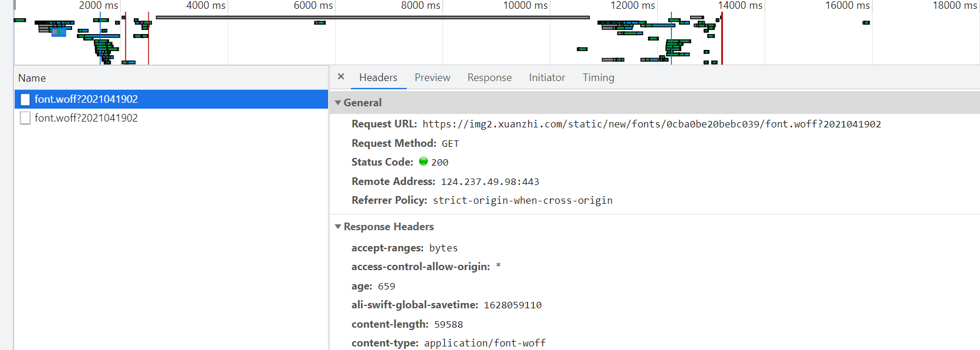980x350 pixels.
Task: Click the Request URL value
Action: [x=651, y=124]
